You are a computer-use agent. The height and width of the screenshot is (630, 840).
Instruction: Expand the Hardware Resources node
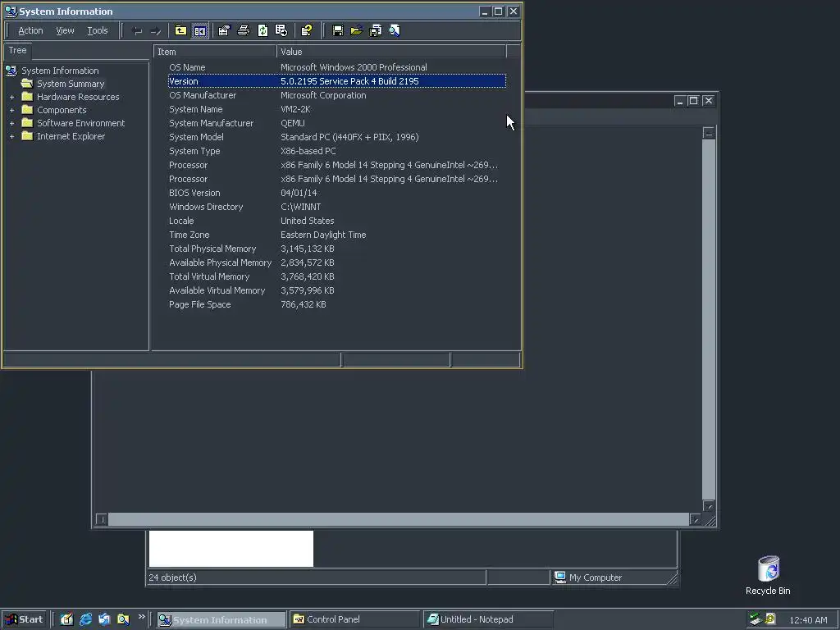click(x=11, y=97)
